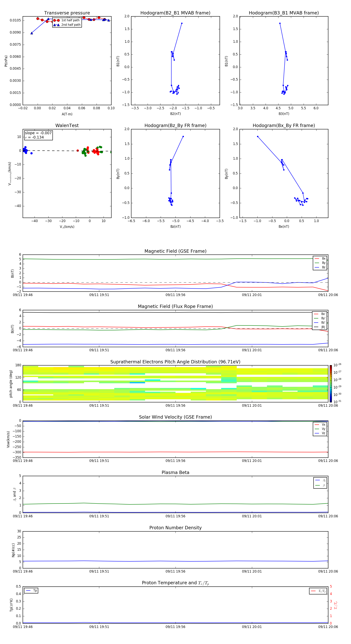Click the 'B(nT)' label of GSE magnetic plot

pyautogui.click(x=12, y=273)
